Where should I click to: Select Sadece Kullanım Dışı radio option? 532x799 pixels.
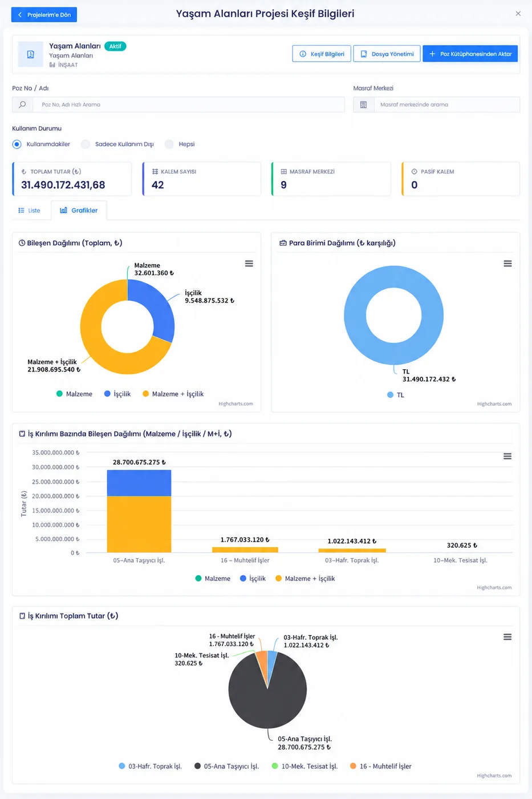pos(86,144)
